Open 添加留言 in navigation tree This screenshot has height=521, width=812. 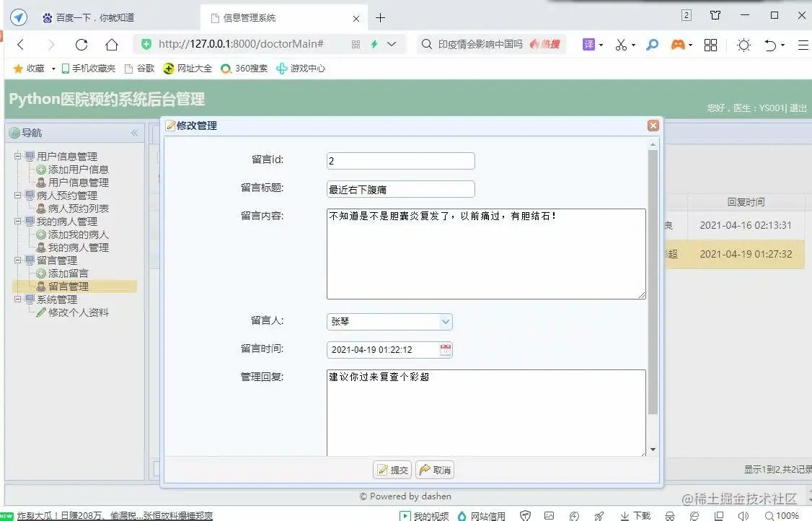[x=69, y=273]
